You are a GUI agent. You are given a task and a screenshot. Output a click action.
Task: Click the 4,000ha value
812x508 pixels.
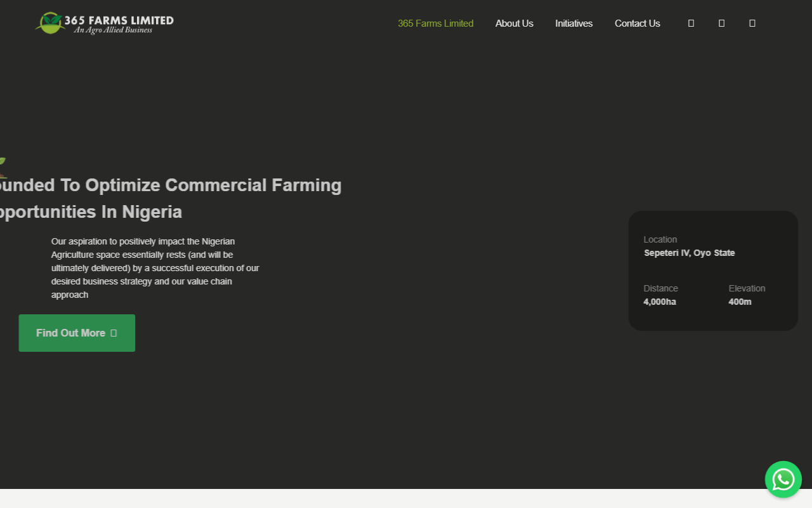pos(660,302)
